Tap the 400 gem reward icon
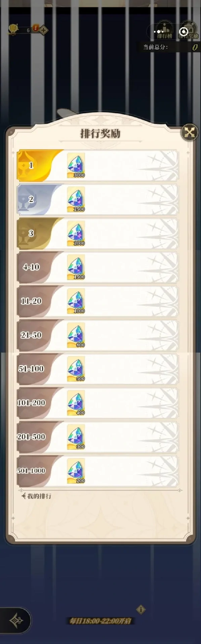This screenshot has width=201, height=644. coord(76,403)
